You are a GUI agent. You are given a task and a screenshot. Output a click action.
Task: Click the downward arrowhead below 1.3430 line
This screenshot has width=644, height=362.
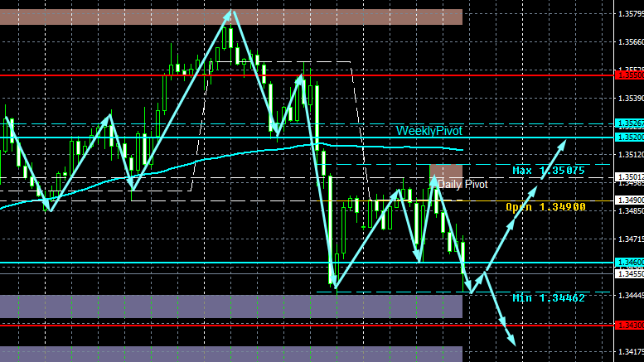coord(511,340)
